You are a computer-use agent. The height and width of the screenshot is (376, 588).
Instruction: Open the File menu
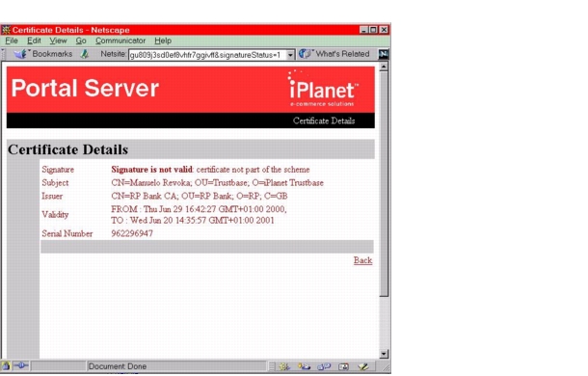12,40
